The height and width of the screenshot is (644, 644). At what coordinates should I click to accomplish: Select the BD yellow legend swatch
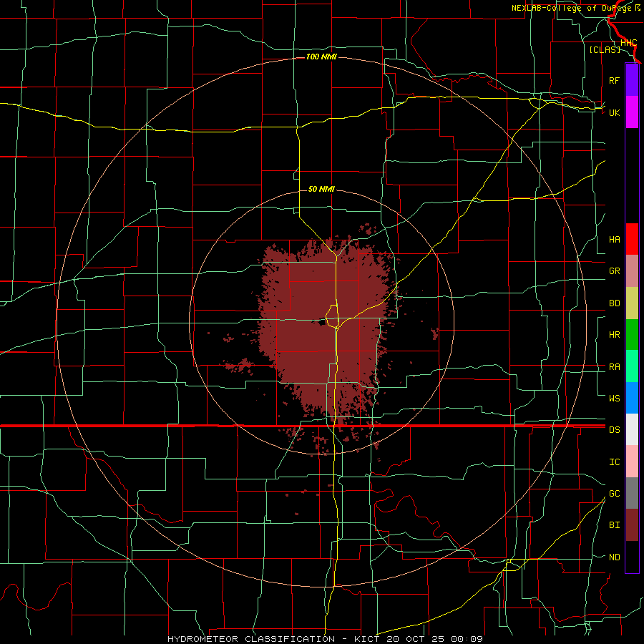click(x=632, y=303)
